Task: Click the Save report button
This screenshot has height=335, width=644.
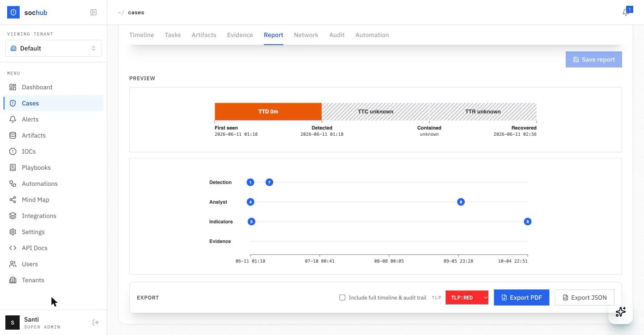Action: [594, 59]
